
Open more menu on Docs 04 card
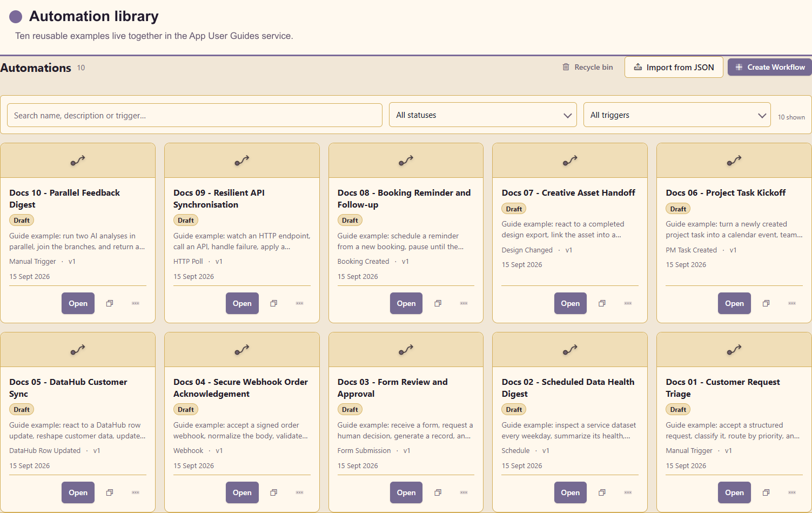click(300, 492)
